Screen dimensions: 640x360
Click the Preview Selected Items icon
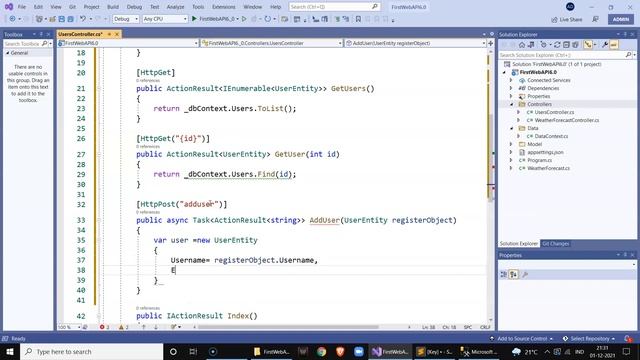(x=614, y=45)
